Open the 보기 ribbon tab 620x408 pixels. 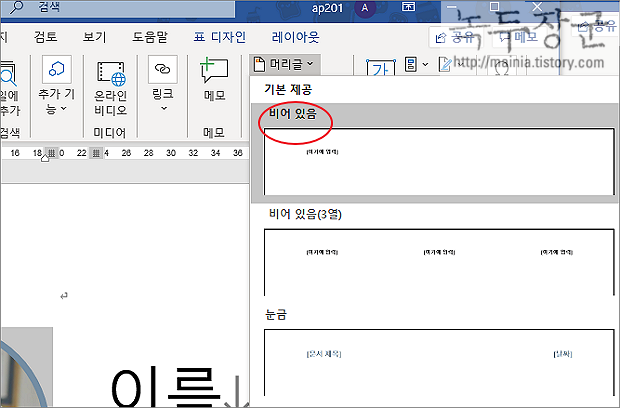95,37
